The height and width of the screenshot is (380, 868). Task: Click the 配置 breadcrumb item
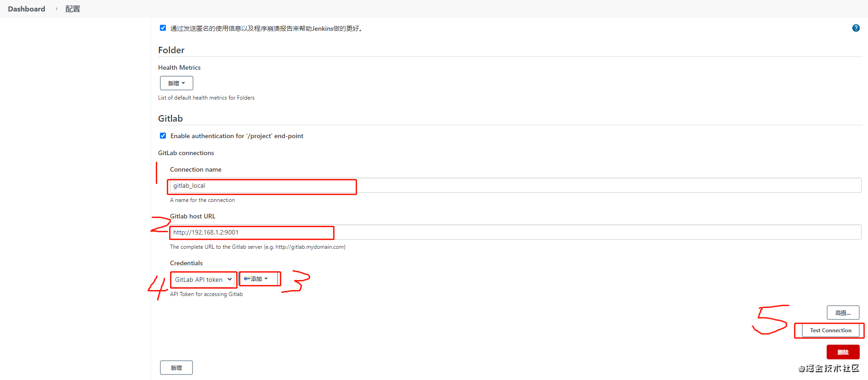[x=73, y=9]
